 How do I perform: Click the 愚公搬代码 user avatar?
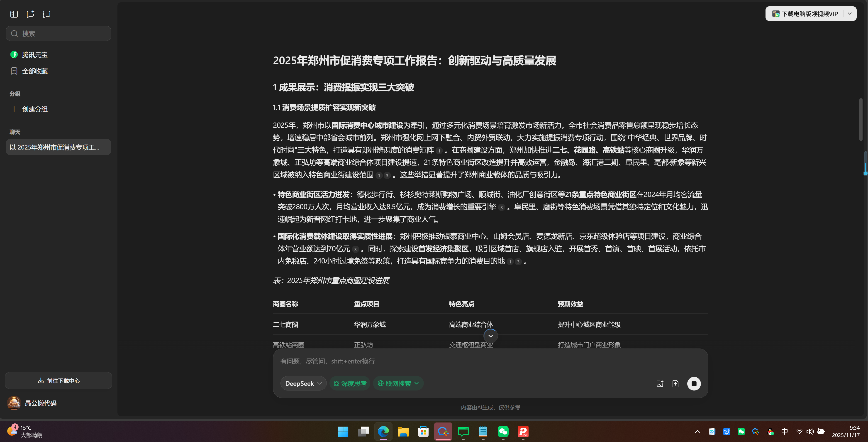tap(14, 403)
